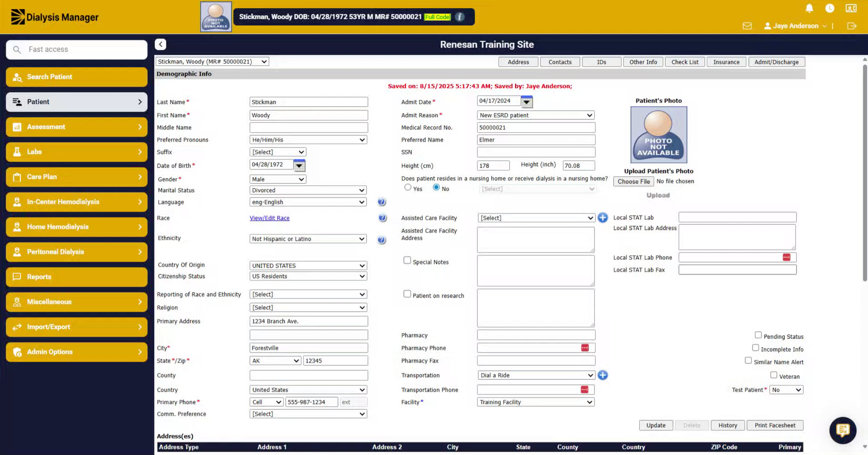Open the chat support bubble icon

point(843,430)
